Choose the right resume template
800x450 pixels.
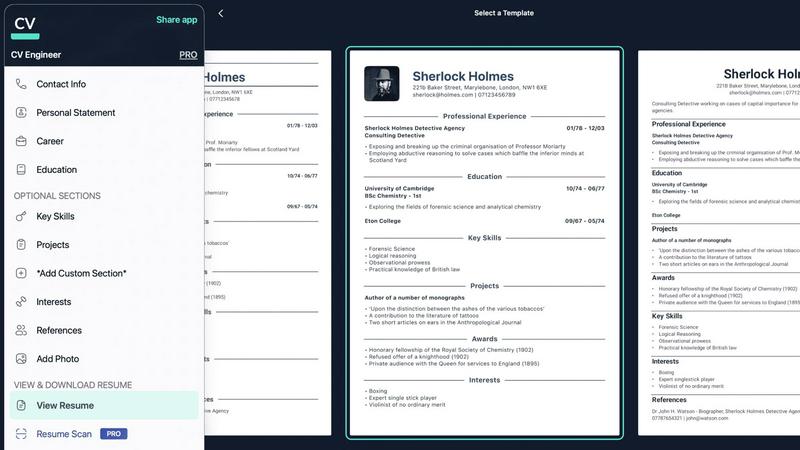coord(719,243)
